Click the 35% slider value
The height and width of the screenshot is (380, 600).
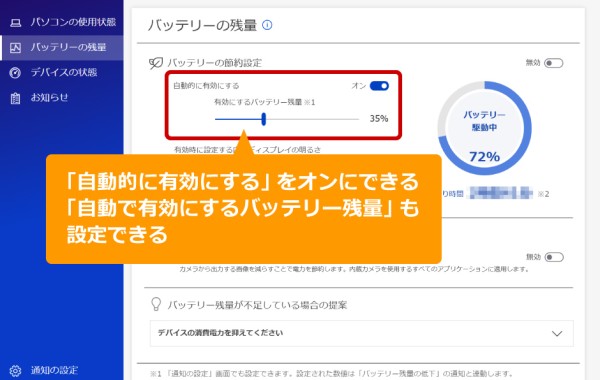(x=379, y=119)
